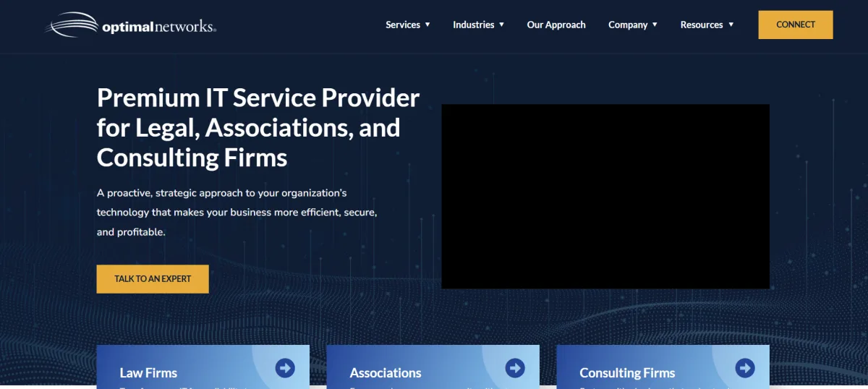Image resolution: width=868 pixels, height=389 pixels.
Task: Open the hero video area
Action: coord(605,197)
